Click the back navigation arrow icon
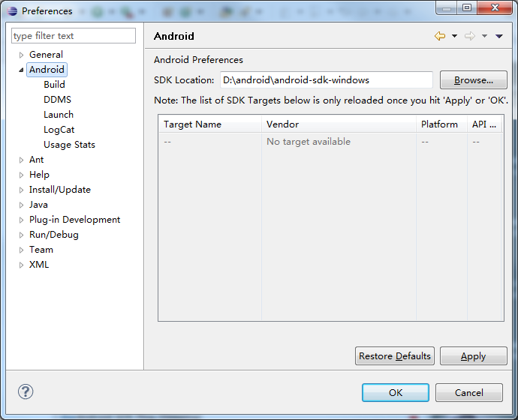Screen dimensions: 518x420 coord(440,36)
